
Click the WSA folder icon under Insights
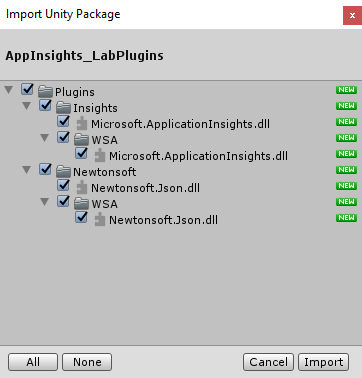[81, 139]
